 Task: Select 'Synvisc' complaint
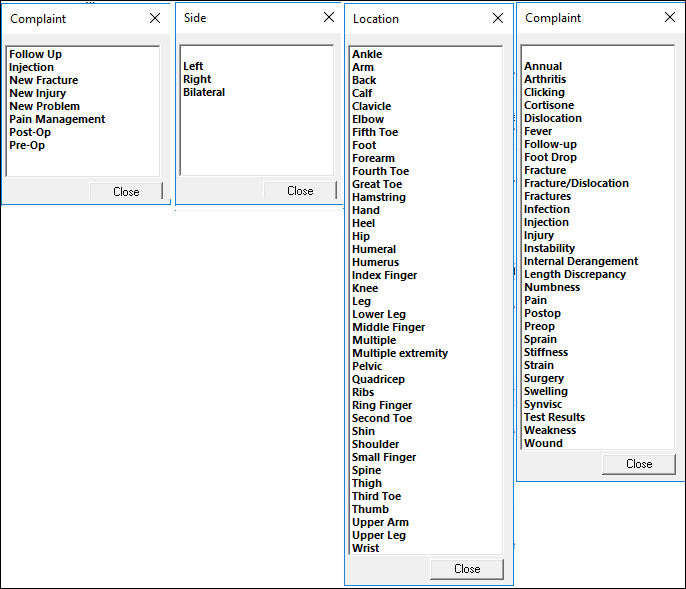pyautogui.click(x=543, y=404)
